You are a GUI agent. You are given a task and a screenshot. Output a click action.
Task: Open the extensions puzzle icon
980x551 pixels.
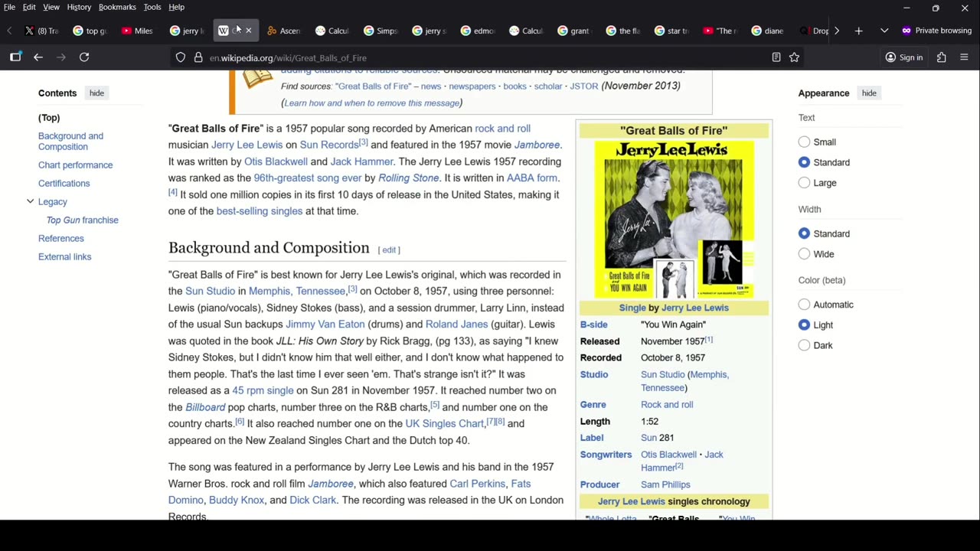tap(941, 57)
